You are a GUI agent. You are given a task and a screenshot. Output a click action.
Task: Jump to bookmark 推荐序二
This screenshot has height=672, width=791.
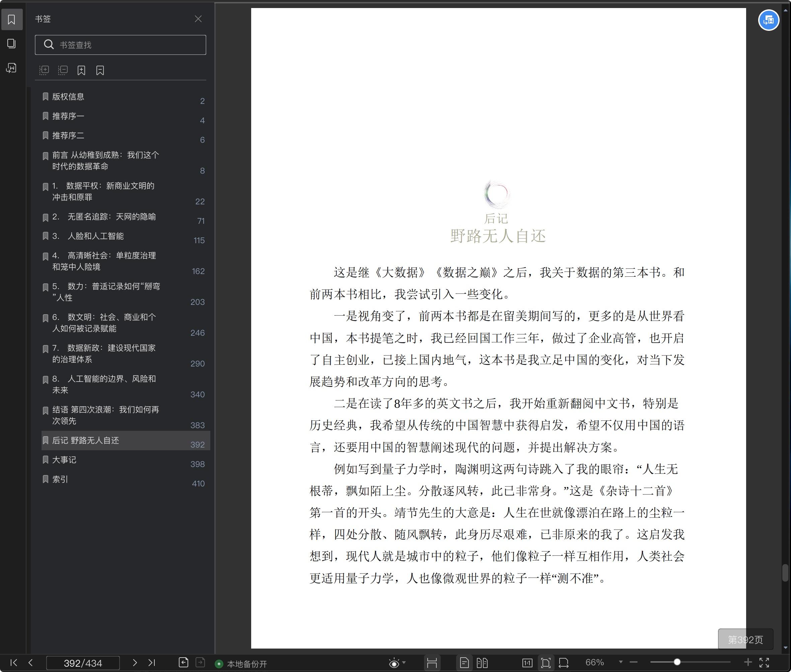[125, 136]
